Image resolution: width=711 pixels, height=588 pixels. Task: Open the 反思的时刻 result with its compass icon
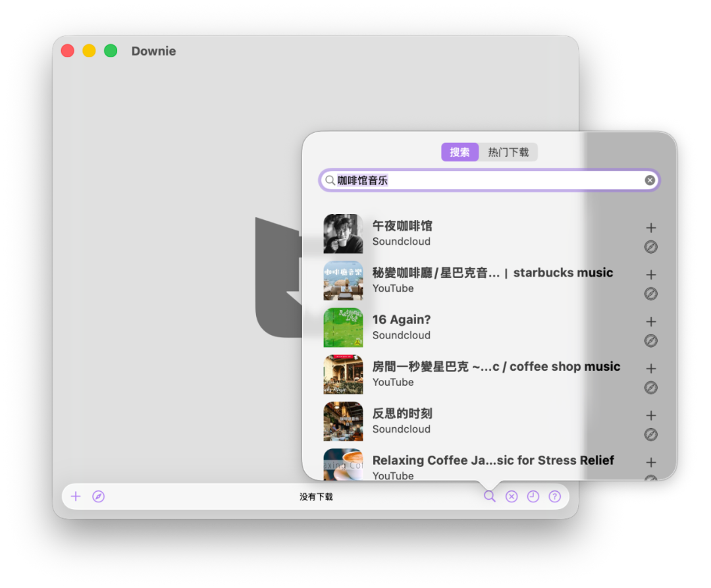(650, 435)
